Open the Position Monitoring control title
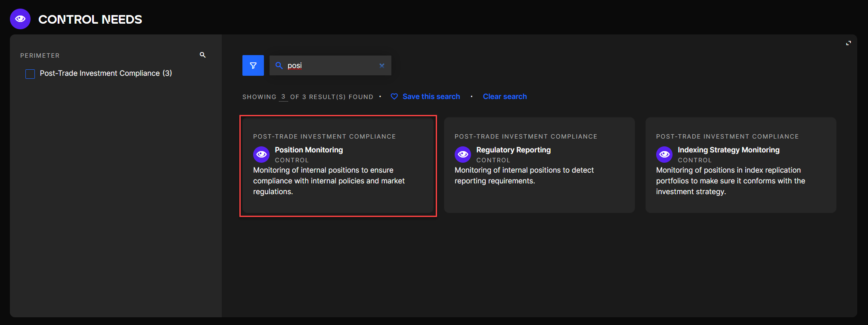868x325 pixels. 309,150
